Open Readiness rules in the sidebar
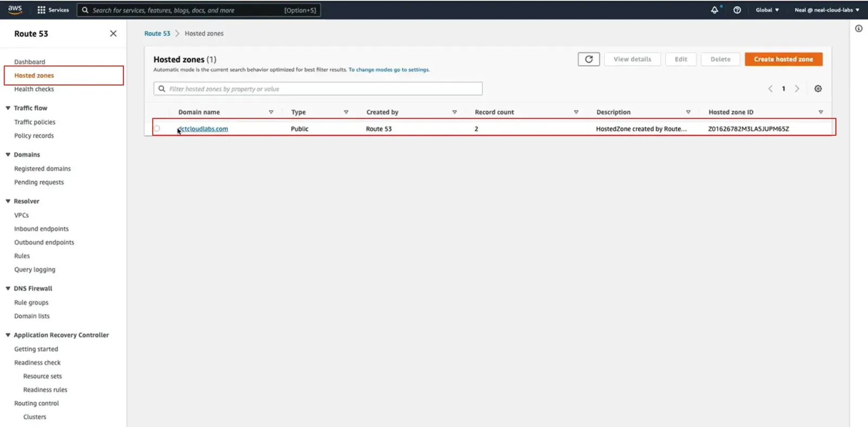868x427 pixels. coord(45,390)
